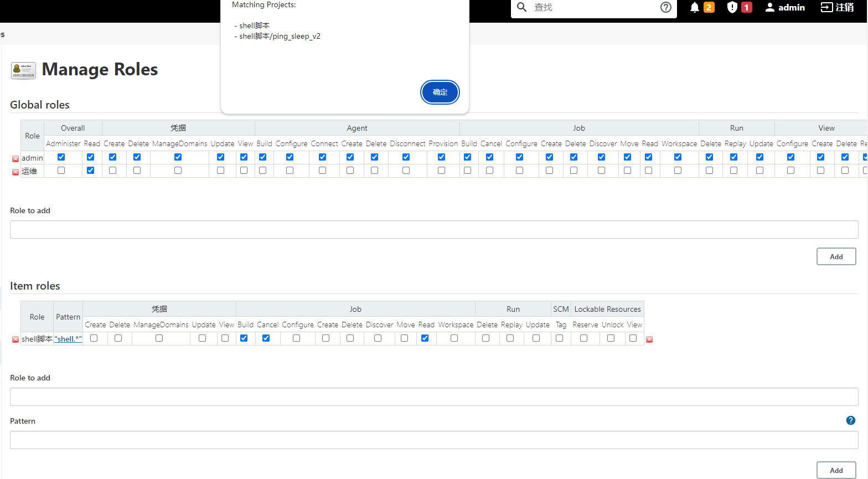
Task: Open the Pattern field help icon
Action: [851, 421]
